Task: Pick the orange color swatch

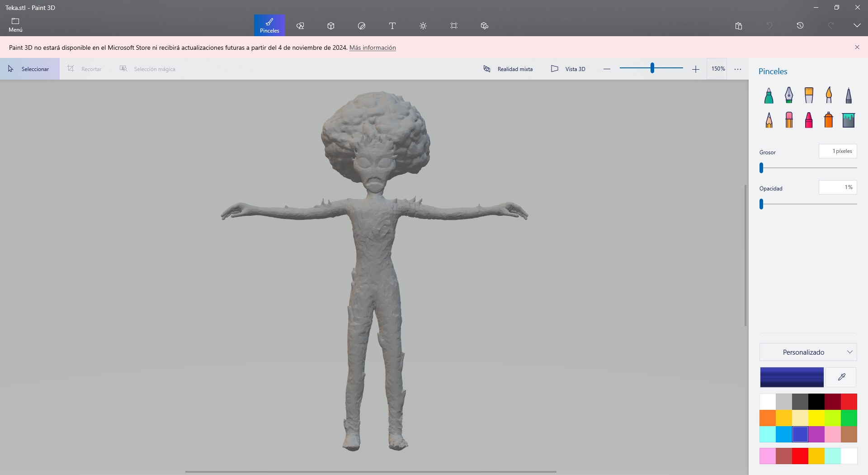Action: coord(768,418)
